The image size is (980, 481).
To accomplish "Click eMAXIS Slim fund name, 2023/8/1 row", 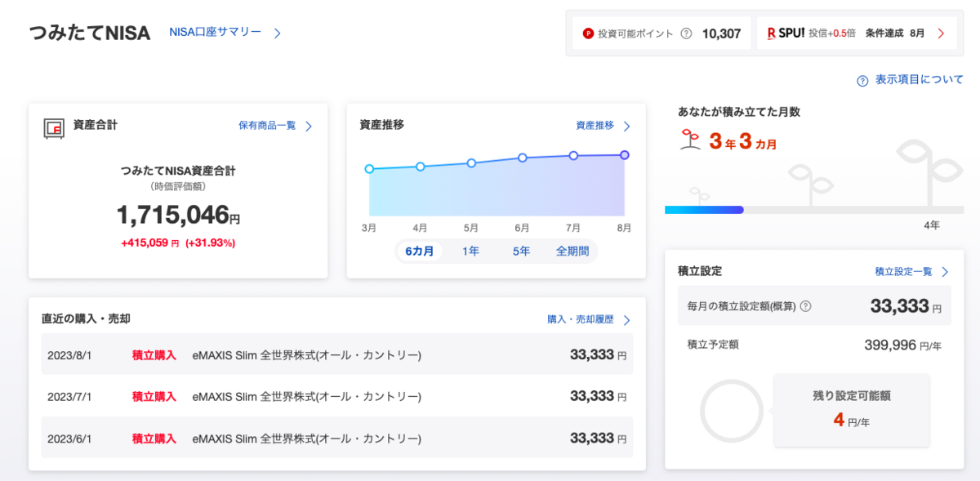I will pyautogui.click(x=307, y=355).
